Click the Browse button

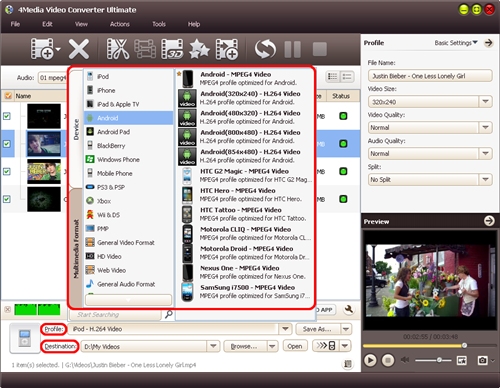245,346
